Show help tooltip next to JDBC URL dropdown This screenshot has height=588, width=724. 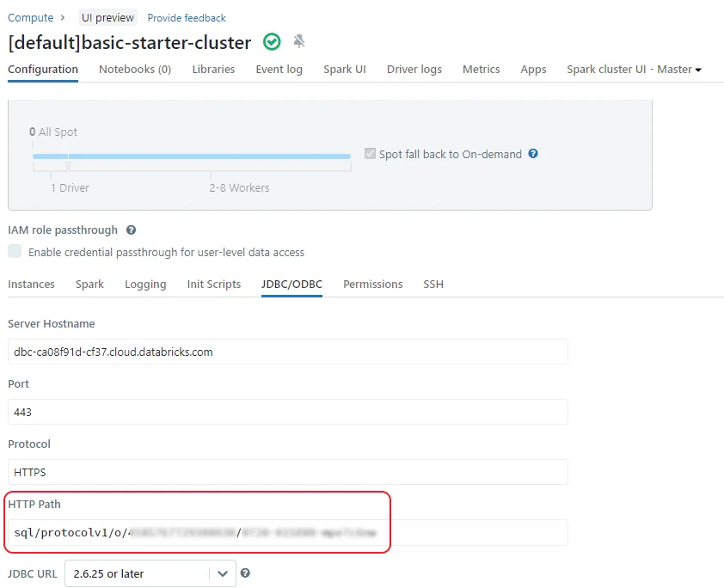[245, 573]
